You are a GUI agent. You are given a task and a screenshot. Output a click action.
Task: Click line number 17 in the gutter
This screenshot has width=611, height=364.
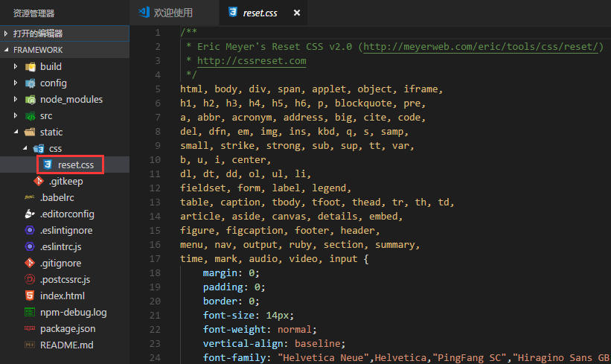pyautogui.click(x=155, y=259)
